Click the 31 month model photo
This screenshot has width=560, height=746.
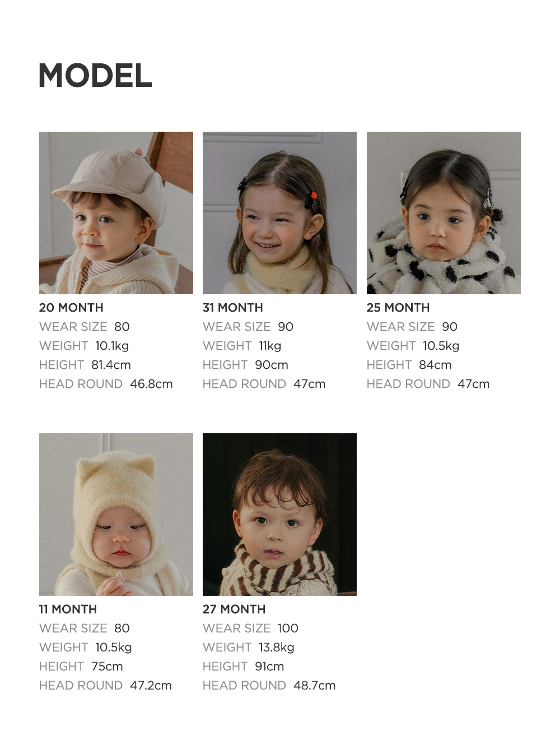pos(279,213)
